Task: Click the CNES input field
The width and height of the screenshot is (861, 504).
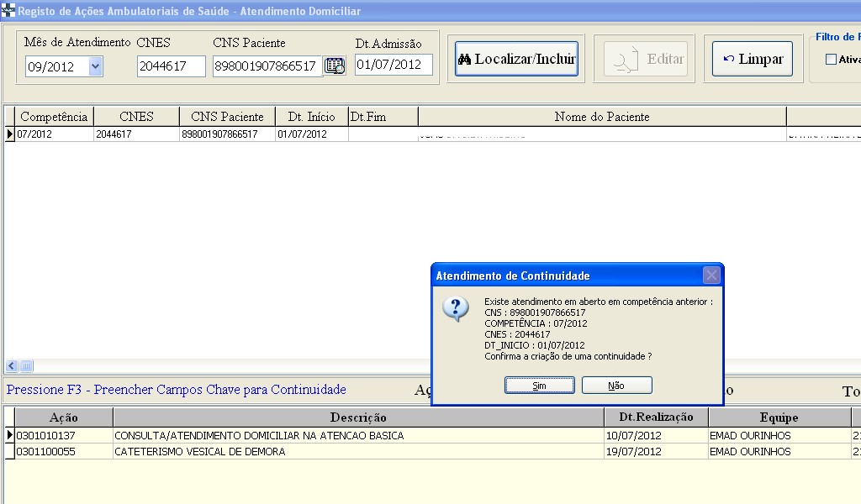Action: click(171, 66)
